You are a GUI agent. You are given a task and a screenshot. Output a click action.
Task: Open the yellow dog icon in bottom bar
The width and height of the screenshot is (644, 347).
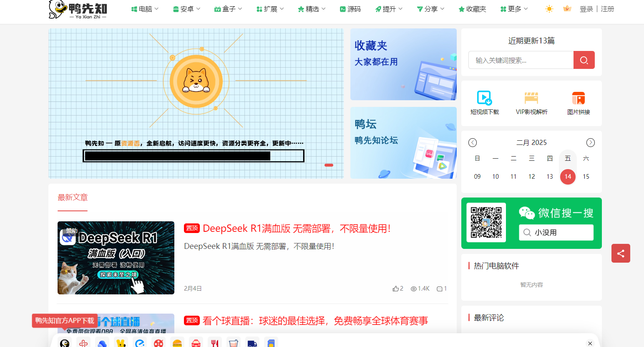click(x=121, y=343)
